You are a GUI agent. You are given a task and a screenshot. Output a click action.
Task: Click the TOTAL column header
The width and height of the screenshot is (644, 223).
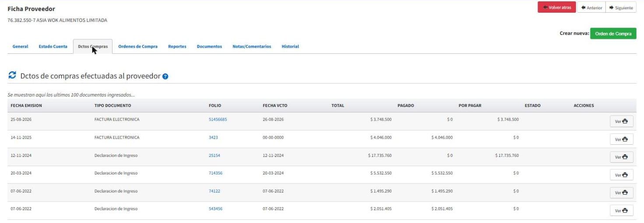pyautogui.click(x=338, y=105)
